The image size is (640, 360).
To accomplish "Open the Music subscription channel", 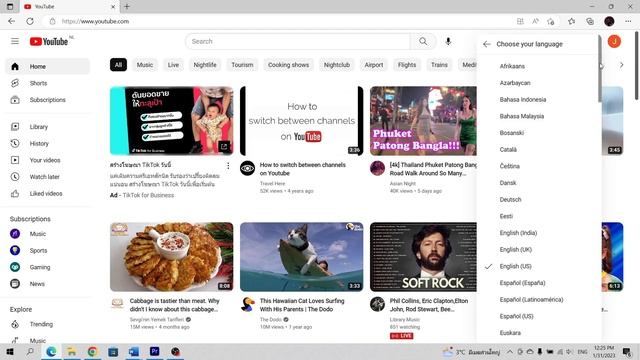I will 47,234.
